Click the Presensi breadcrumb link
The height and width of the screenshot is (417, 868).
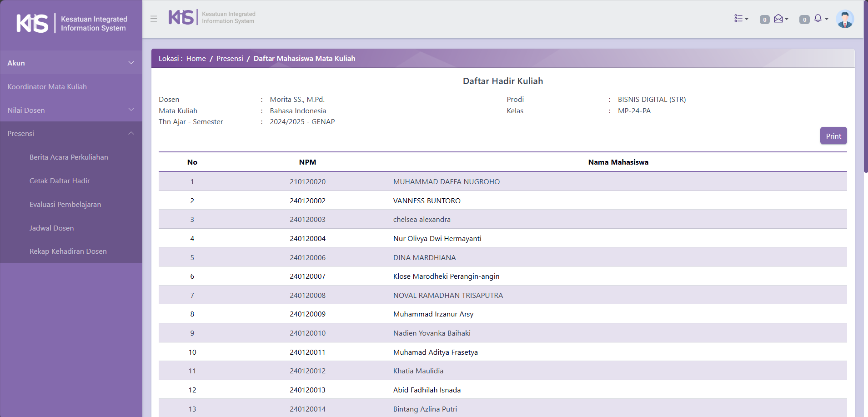230,58
